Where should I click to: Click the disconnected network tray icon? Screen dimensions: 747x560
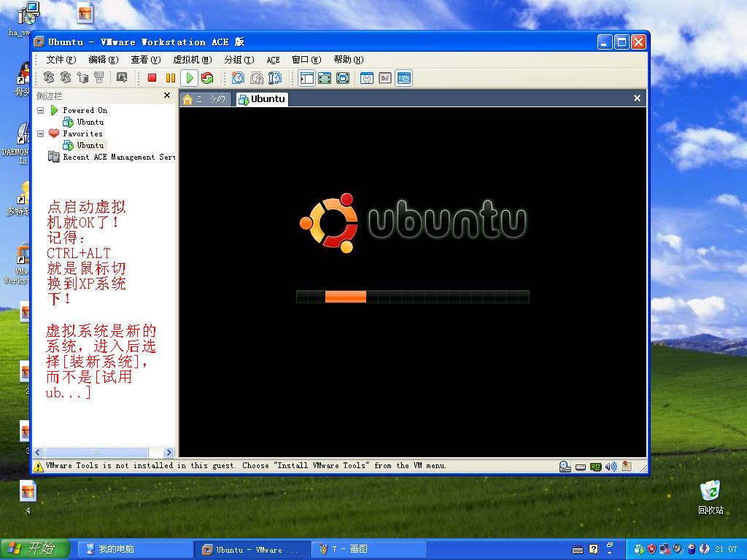pos(665,550)
